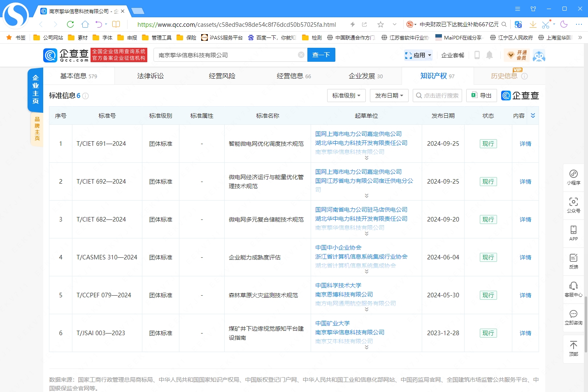Image resolution: width=588 pixels, height=392 pixels.
Task: Open notifications via the bell icon
Action: [x=489, y=55]
